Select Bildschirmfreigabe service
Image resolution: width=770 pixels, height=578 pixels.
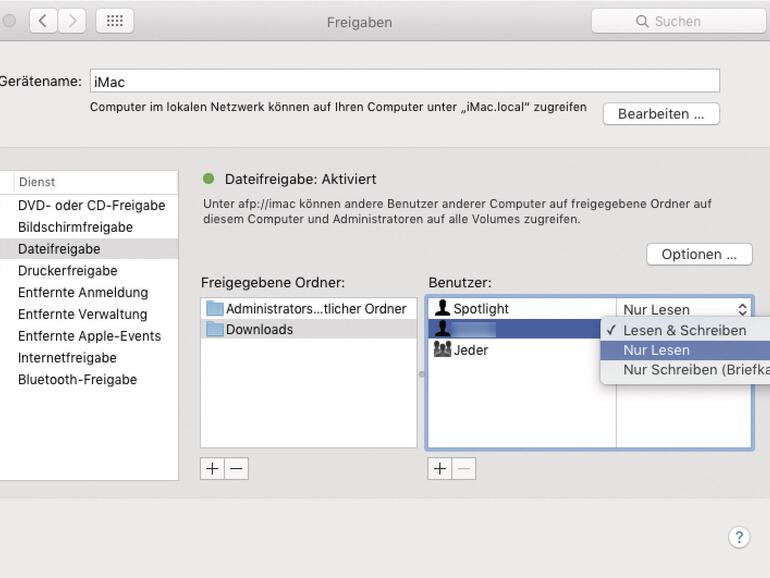coord(89,227)
